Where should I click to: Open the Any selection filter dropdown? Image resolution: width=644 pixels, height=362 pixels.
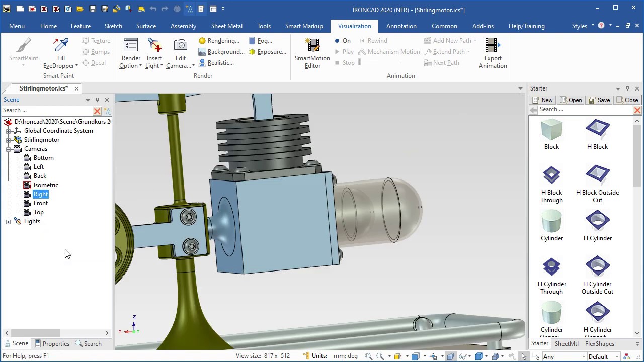[x=584, y=357]
